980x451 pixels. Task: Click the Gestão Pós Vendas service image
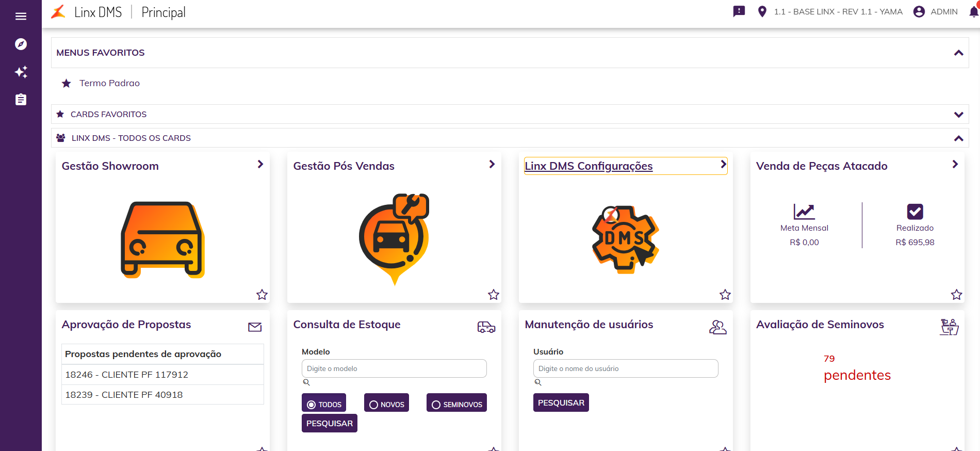[395, 239]
